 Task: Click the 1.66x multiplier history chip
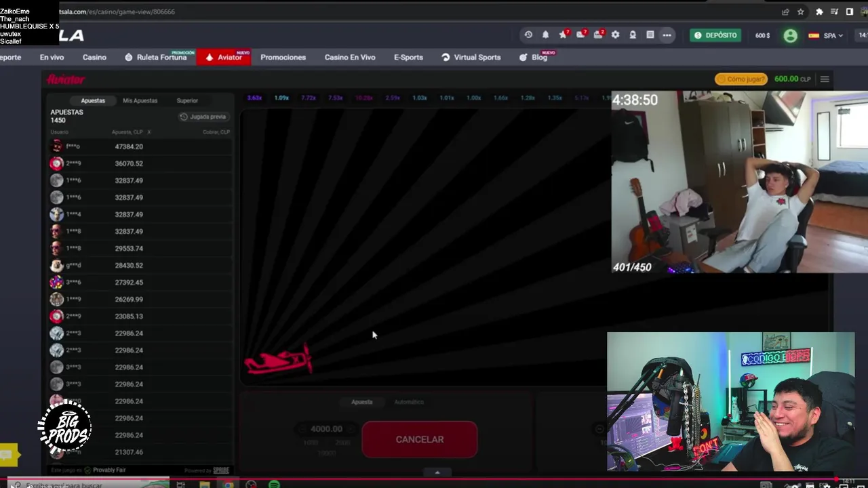coord(500,98)
